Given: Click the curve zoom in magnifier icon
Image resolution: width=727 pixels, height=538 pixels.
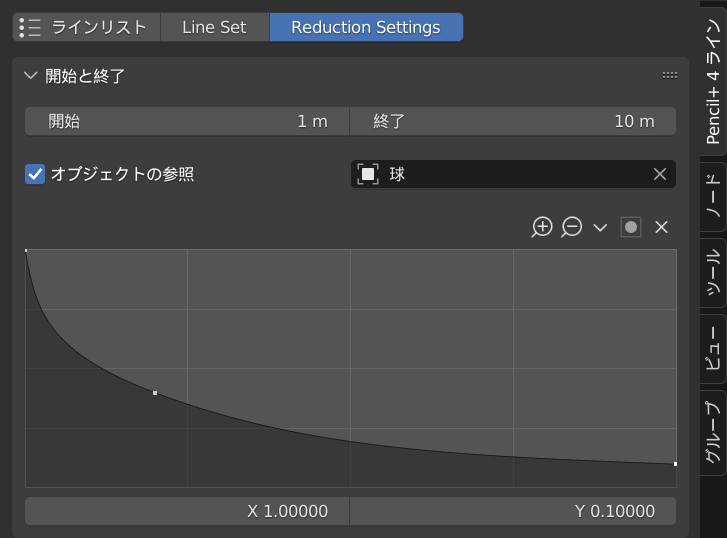Looking at the screenshot, I should (x=542, y=227).
